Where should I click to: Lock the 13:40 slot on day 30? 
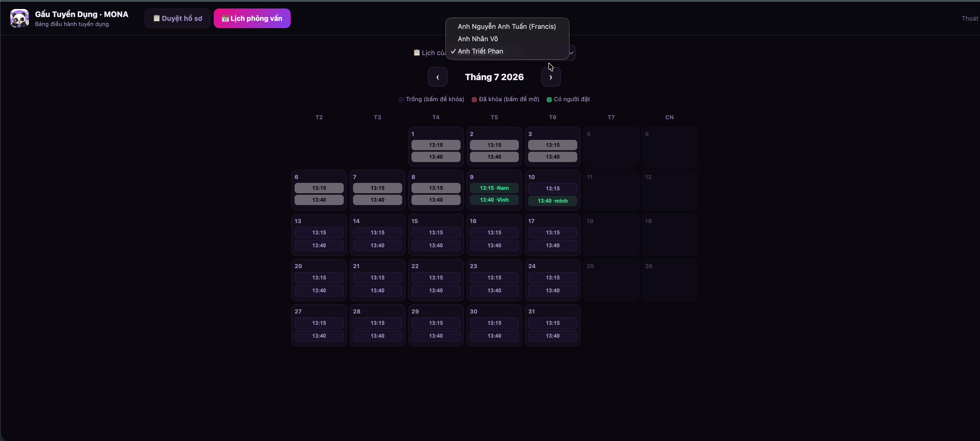[494, 336]
